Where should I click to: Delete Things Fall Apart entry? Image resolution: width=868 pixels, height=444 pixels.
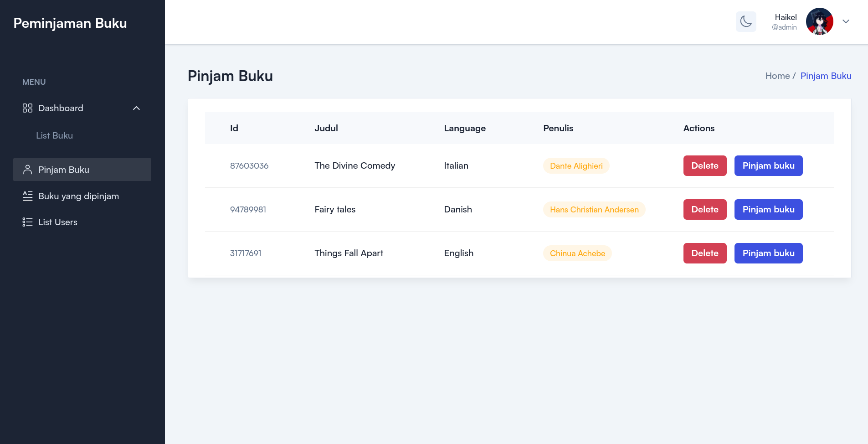705,253
